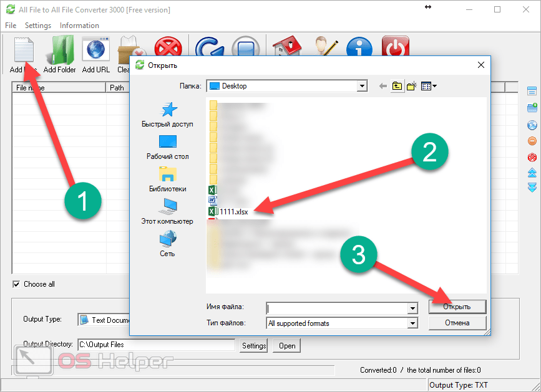Create new folder via dialog toolbar icon
Image resolution: width=541 pixels, height=392 pixels.
click(x=412, y=86)
